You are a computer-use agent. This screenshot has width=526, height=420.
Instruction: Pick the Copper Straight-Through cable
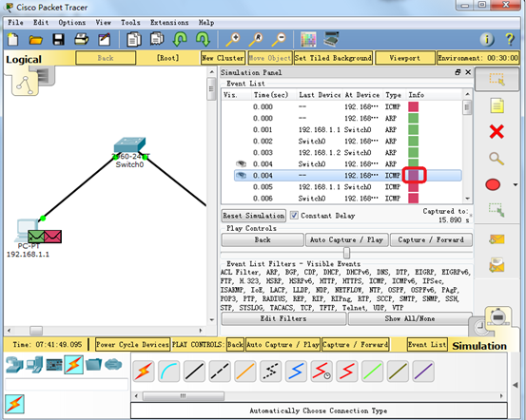pos(194,371)
